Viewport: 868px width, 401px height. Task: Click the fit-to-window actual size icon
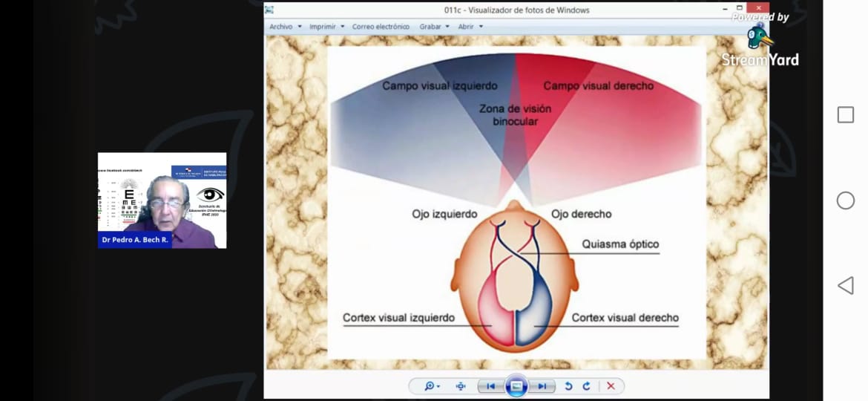pyautogui.click(x=461, y=386)
